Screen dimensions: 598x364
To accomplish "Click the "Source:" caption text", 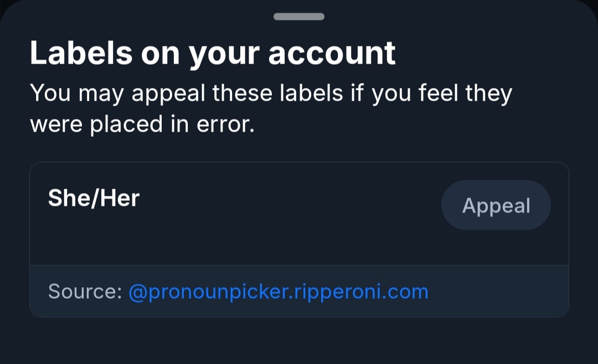I will pyautogui.click(x=85, y=292).
